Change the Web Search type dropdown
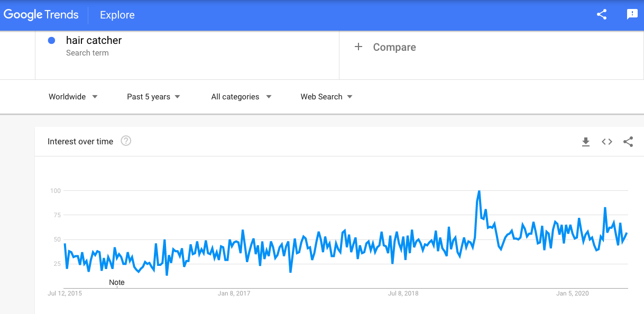 [326, 97]
